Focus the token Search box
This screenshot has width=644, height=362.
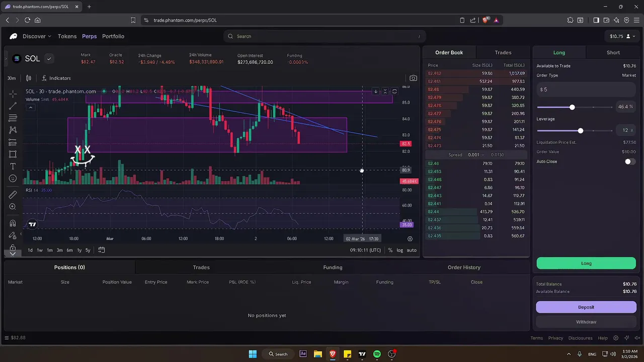click(x=325, y=36)
